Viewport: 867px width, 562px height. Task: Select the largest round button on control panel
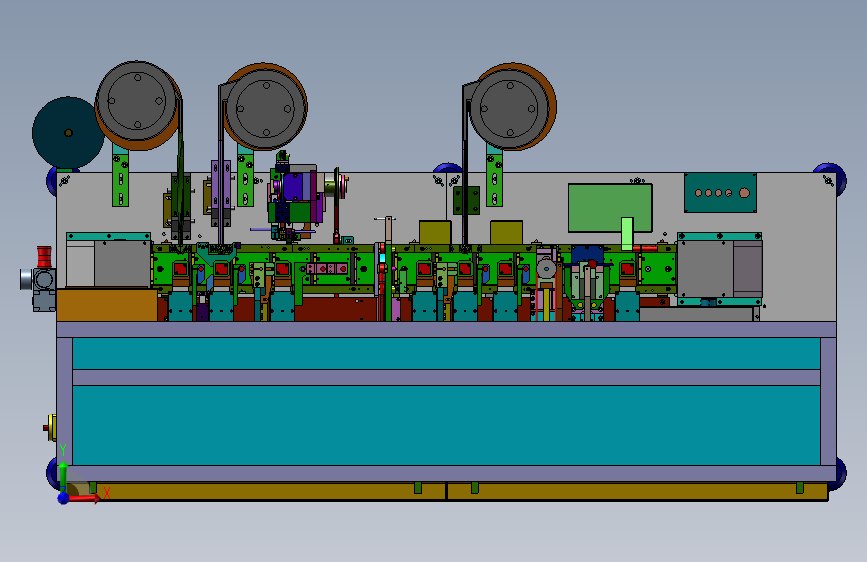[x=744, y=192]
